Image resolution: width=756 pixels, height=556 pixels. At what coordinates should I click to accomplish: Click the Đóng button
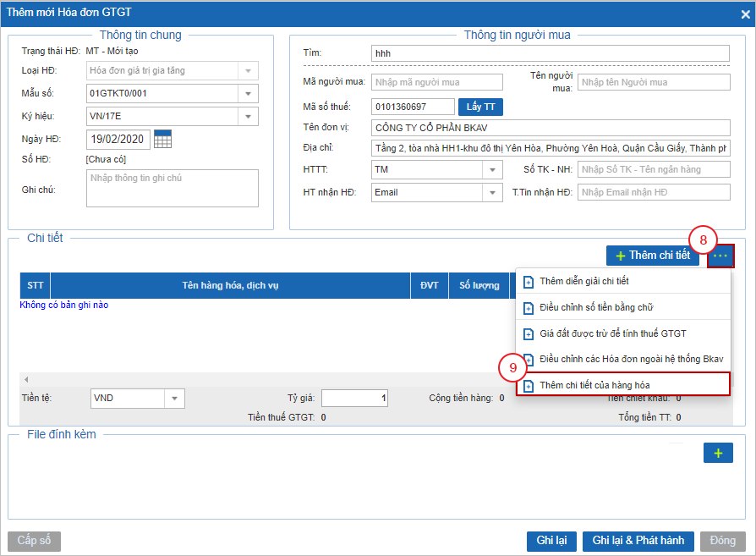pos(723,541)
